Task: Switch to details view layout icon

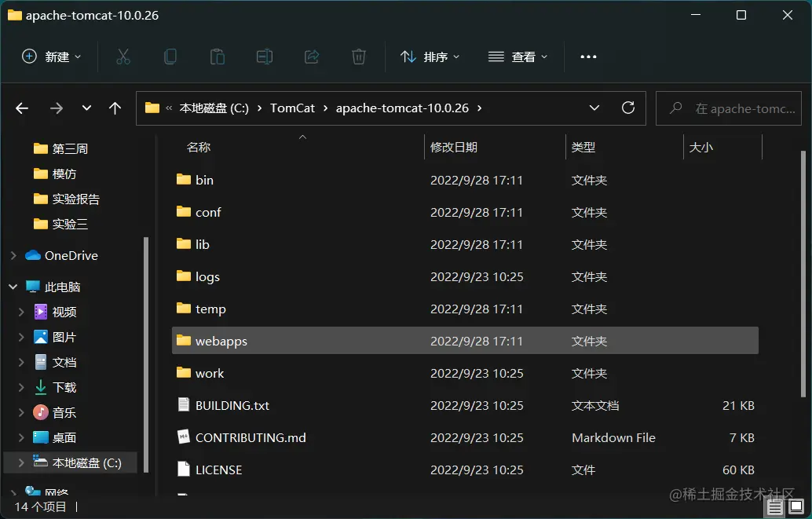Action: tap(775, 507)
